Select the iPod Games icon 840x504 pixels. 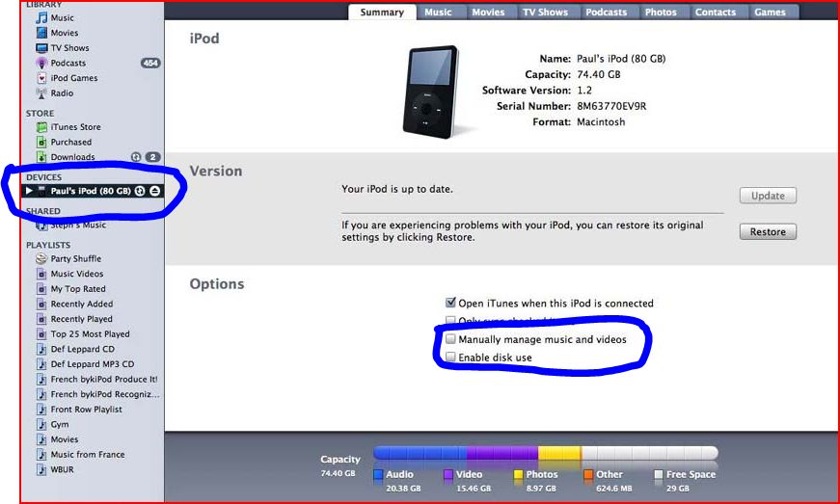coord(41,78)
